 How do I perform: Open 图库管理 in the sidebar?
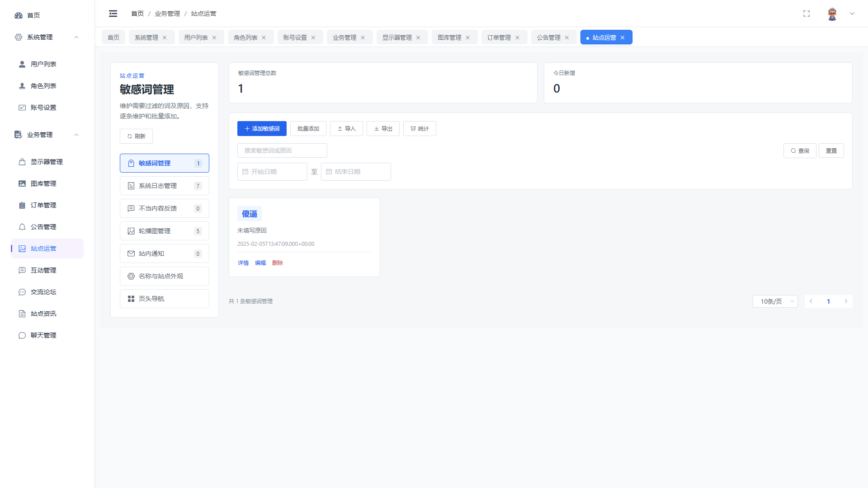[x=47, y=183]
